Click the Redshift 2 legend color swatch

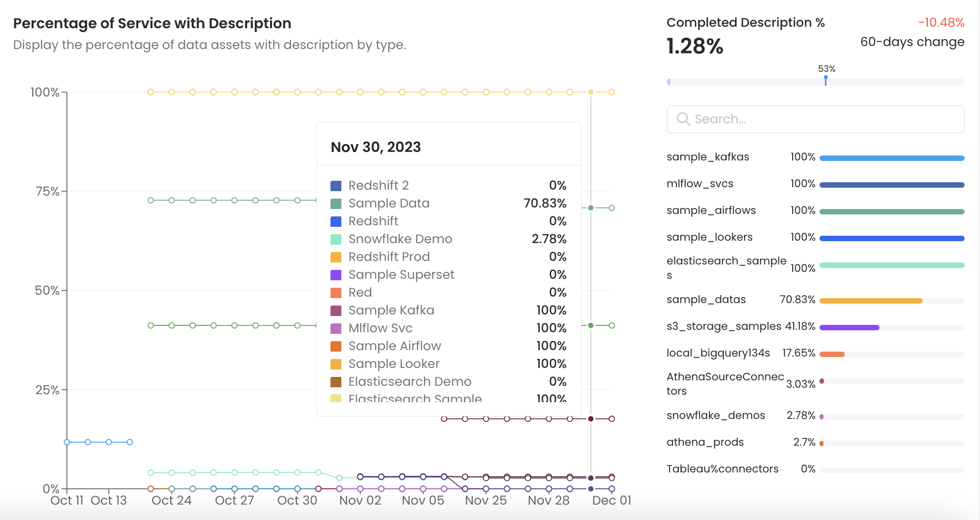[x=336, y=186]
